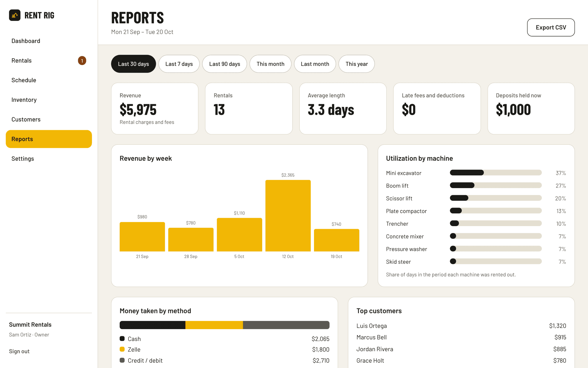Click the Cash legend color dot
588x368 pixels.
pyautogui.click(x=122, y=339)
